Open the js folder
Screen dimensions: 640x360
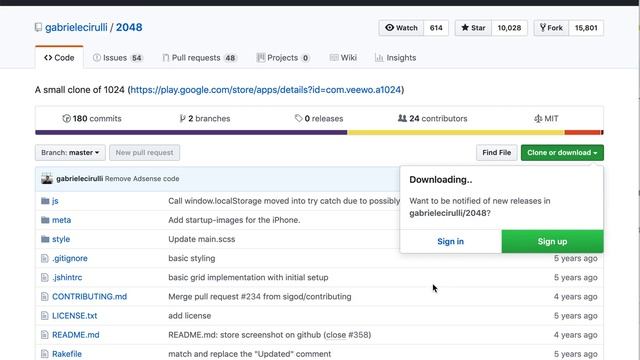click(x=55, y=201)
